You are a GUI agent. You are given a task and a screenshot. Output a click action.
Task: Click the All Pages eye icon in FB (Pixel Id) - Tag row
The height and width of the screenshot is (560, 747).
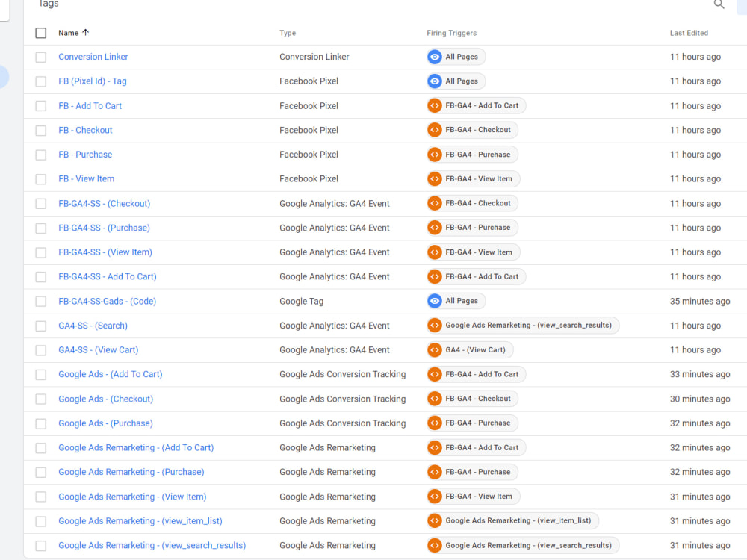coord(435,81)
